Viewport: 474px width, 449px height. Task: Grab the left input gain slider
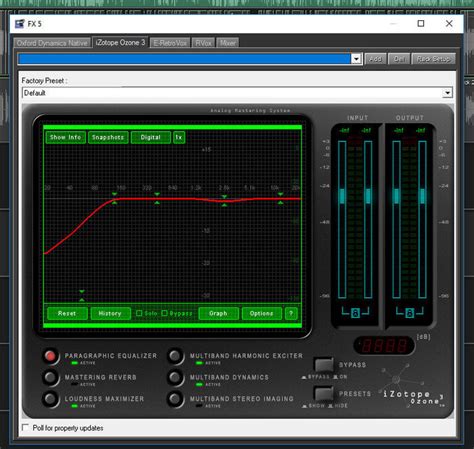(x=342, y=196)
